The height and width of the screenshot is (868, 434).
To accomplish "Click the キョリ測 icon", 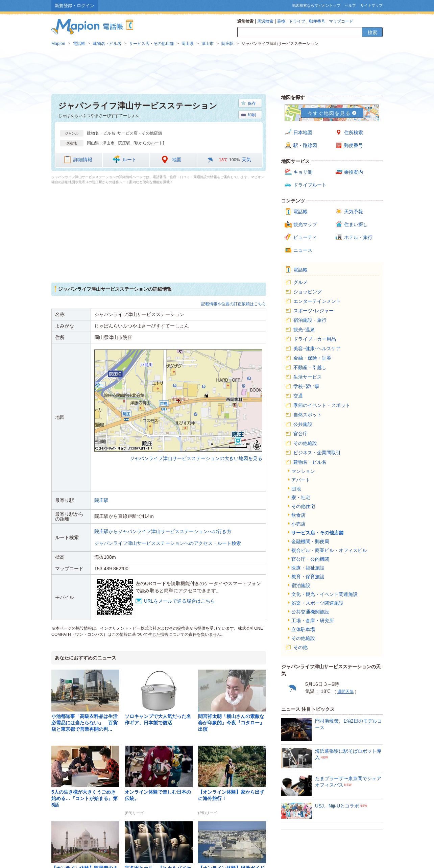I will [x=288, y=172].
